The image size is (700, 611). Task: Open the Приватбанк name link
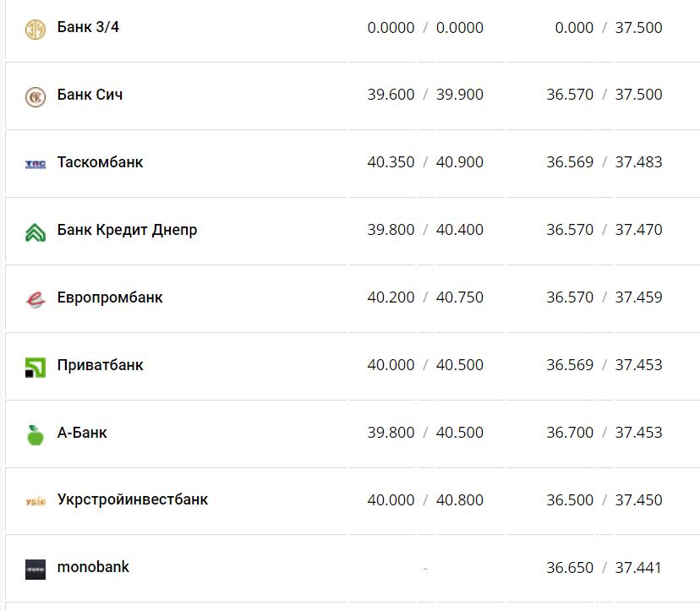[100, 365]
